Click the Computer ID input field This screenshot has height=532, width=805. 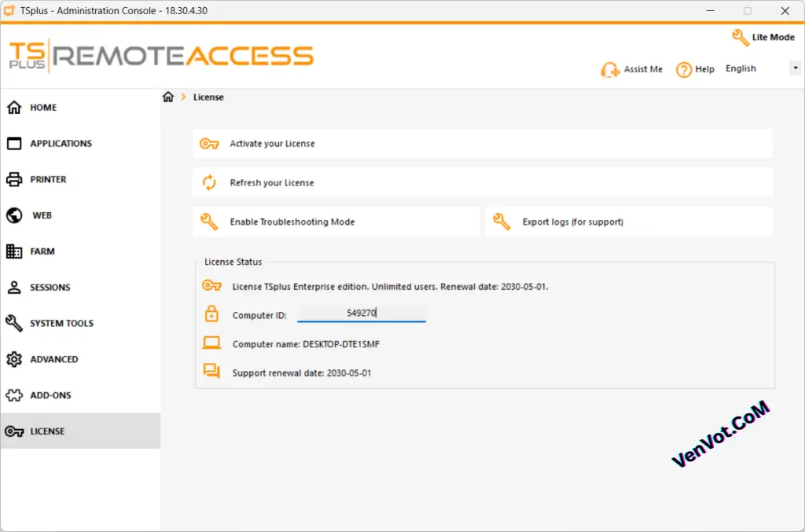(362, 314)
